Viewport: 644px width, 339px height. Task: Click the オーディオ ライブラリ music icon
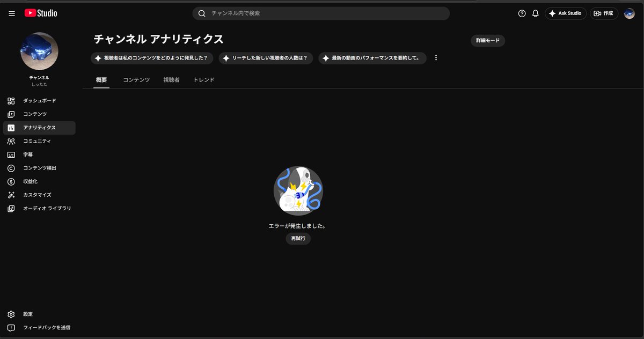pyautogui.click(x=11, y=208)
